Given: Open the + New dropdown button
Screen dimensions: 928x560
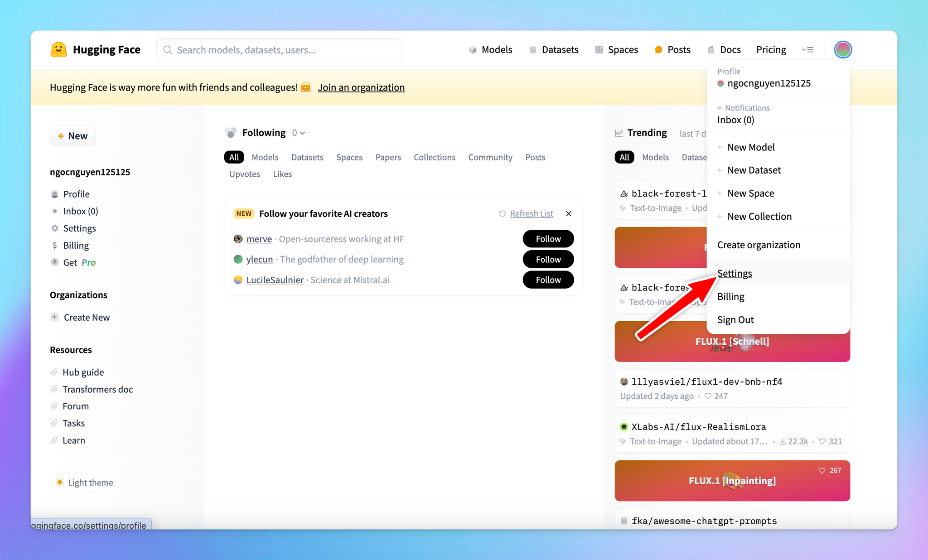Looking at the screenshot, I should pos(72,136).
